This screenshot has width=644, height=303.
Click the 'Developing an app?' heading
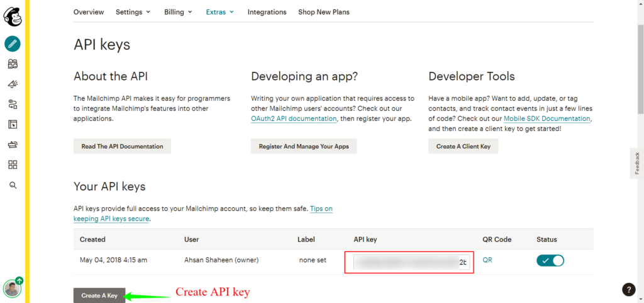(304, 76)
